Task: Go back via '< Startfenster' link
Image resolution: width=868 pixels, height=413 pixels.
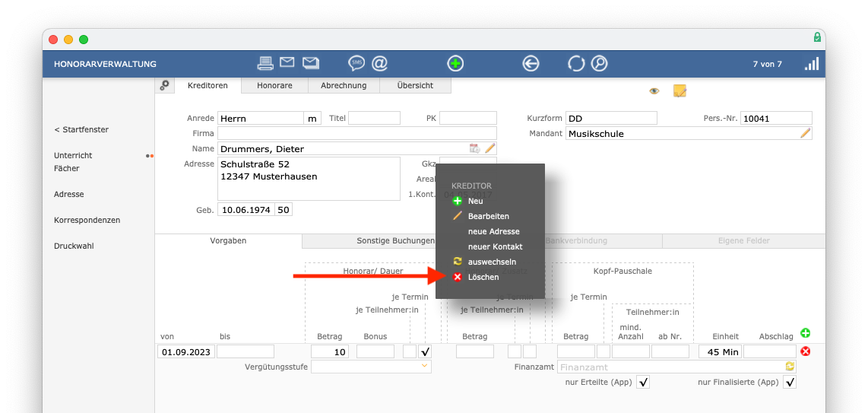Action: tap(81, 129)
